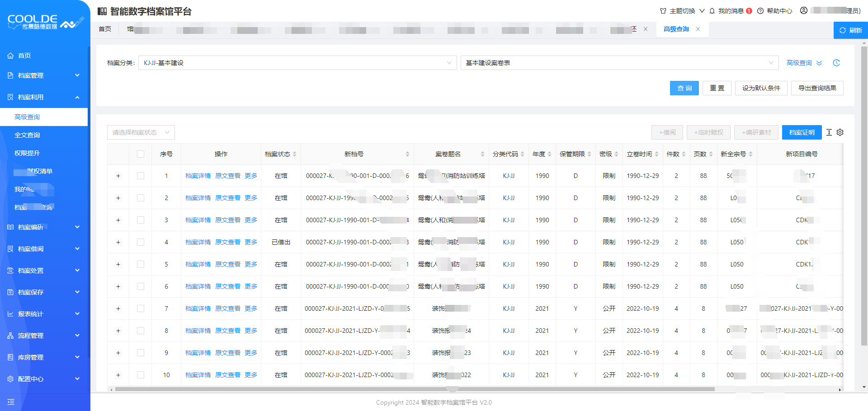This screenshot has width=868, height=411.
Task: Check the checkbox for row 4
Action: pos(141,242)
